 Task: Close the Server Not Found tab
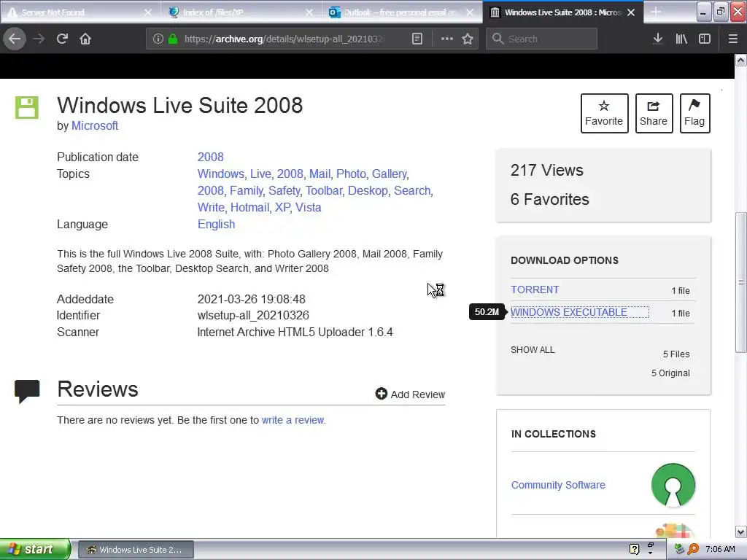pyautogui.click(x=147, y=12)
